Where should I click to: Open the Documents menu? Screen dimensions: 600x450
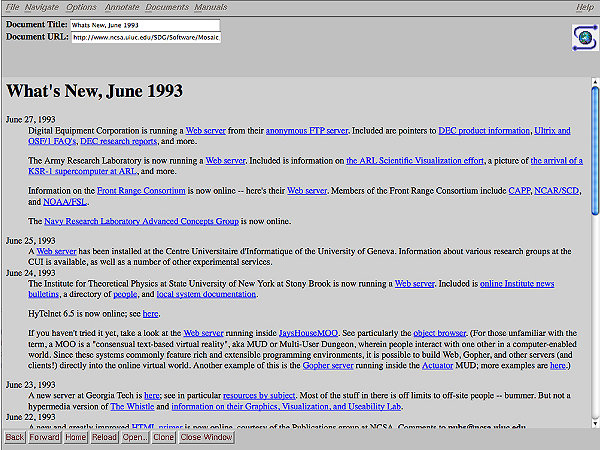click(167, 7)
